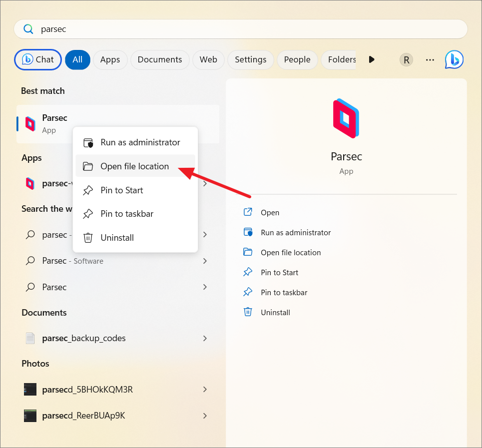Image resolution: width=482 pixels, height=448 pixels.
Task: Switch to the Documents filter tab
Action: 160,59
